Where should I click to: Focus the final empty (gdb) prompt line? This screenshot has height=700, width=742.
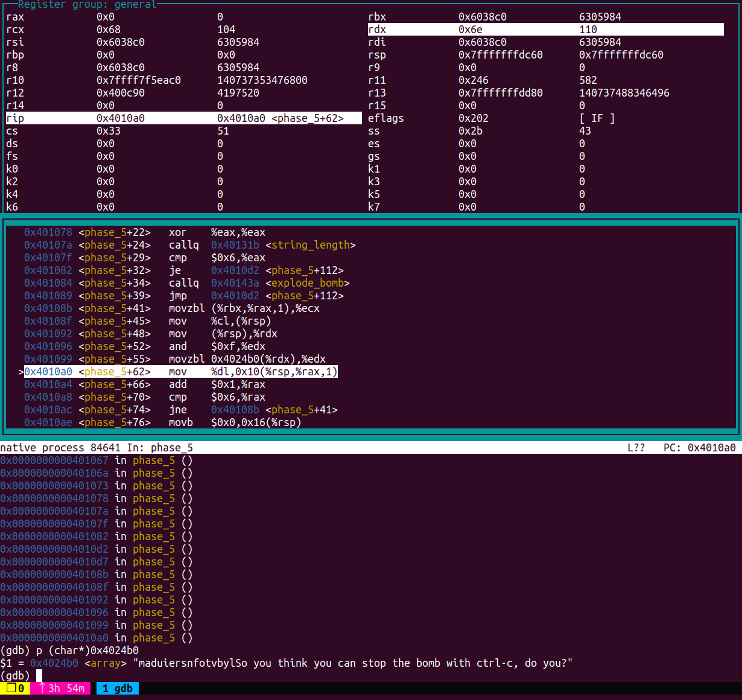pyautogui.click(x=21, y=676)
